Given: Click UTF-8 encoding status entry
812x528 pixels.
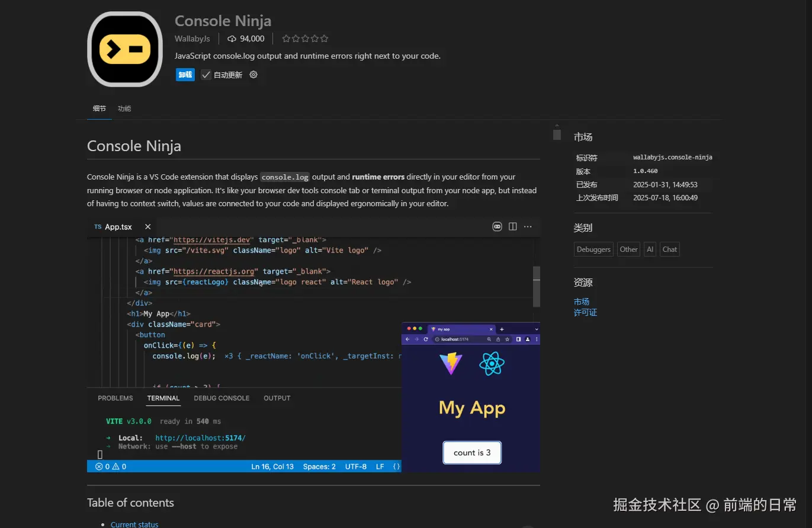Looking at the screenshot, I should tap(356, 466).
